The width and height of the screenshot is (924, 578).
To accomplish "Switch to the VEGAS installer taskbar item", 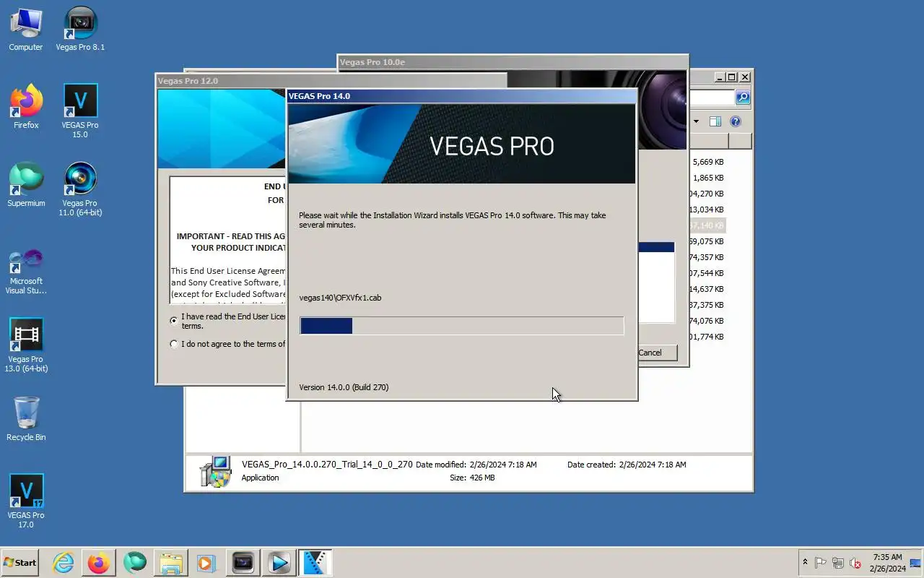I will pyautogui.click(x=315, y=562).
